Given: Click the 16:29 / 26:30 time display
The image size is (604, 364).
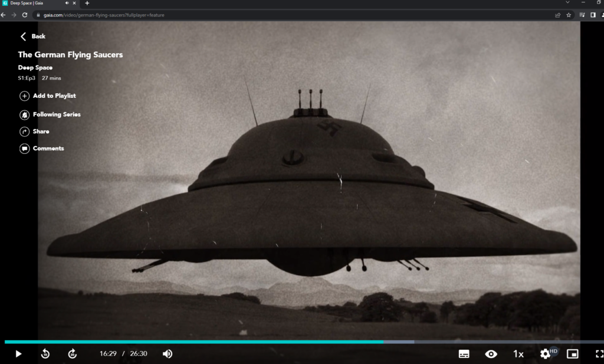Looking at the screenshot, I should (123, 353).
